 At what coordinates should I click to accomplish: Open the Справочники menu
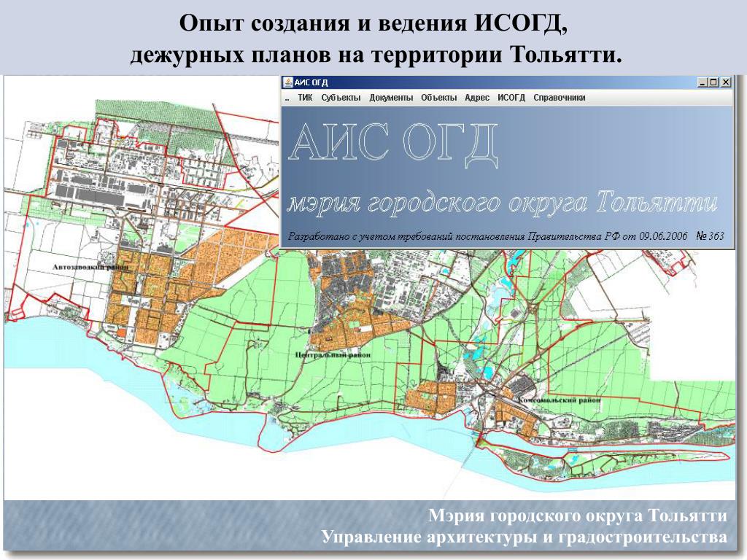pyautogui.click(x=560, y=98)
